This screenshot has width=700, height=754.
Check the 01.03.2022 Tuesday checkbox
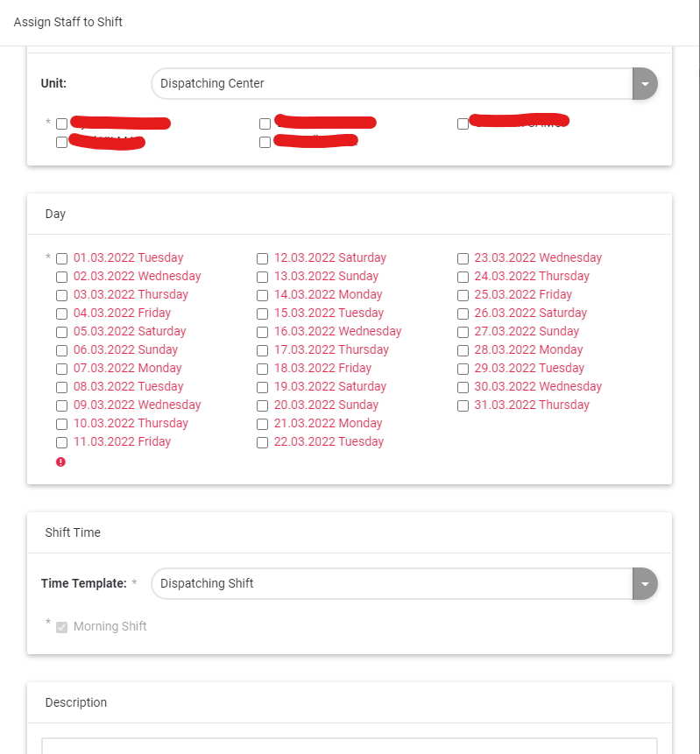point(61,258)
